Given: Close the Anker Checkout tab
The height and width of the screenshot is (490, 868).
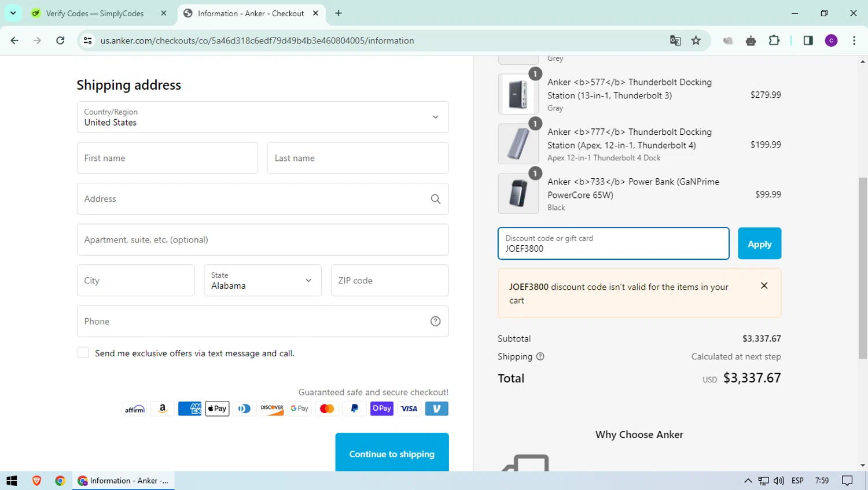Looking at the screenshot, I should click(315, 13).
